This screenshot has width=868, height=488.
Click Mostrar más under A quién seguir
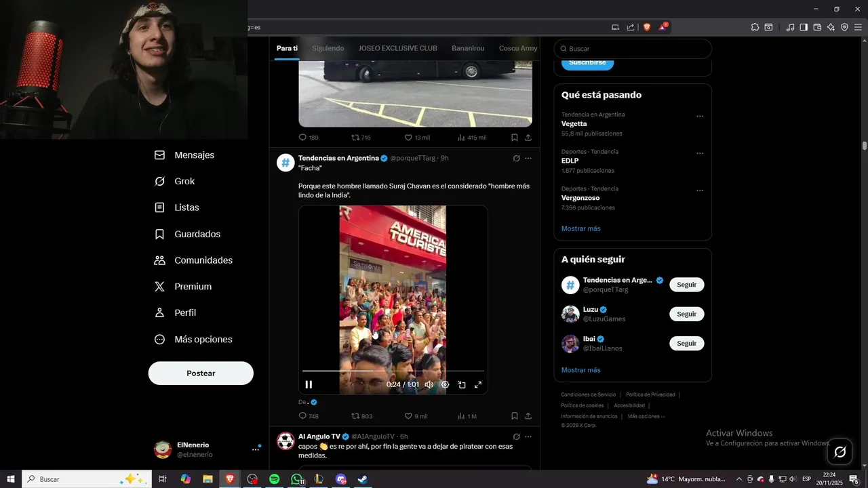point(581,371)
